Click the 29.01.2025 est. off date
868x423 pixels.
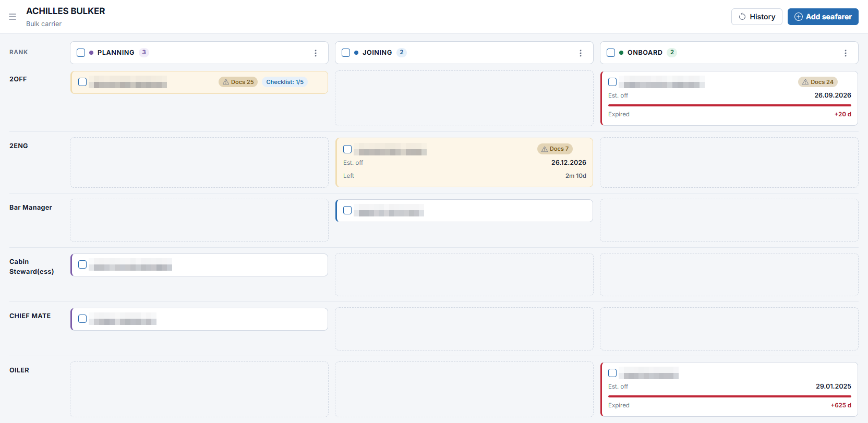click(834, 386)
